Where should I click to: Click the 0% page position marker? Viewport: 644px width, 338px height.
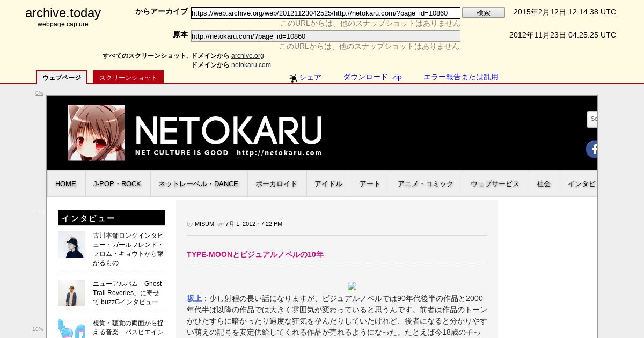click(x=39, y=93)
